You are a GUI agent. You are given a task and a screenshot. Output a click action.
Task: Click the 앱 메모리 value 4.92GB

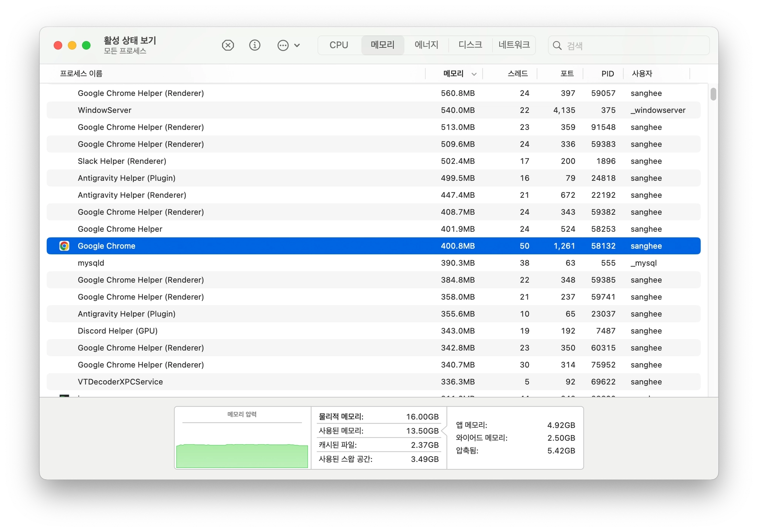(x=561, y=425)
